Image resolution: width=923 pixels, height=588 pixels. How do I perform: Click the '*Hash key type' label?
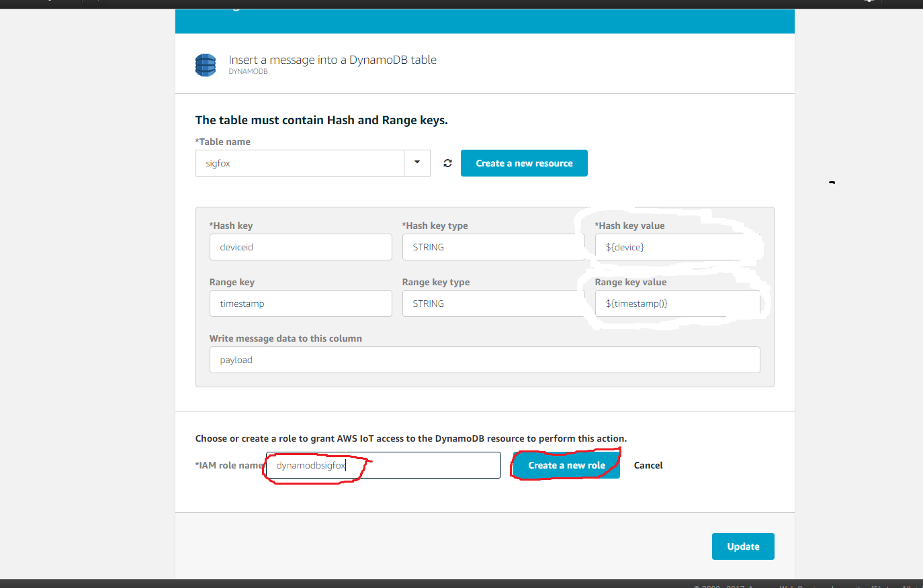[435, 226]
